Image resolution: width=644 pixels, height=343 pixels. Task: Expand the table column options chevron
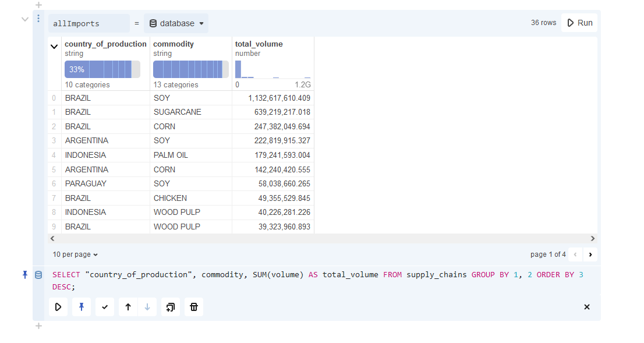click(54, 47)
